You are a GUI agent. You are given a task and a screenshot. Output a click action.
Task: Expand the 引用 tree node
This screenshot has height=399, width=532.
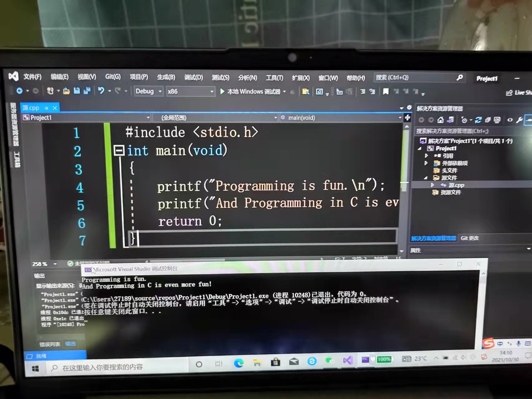coord(426,156)
